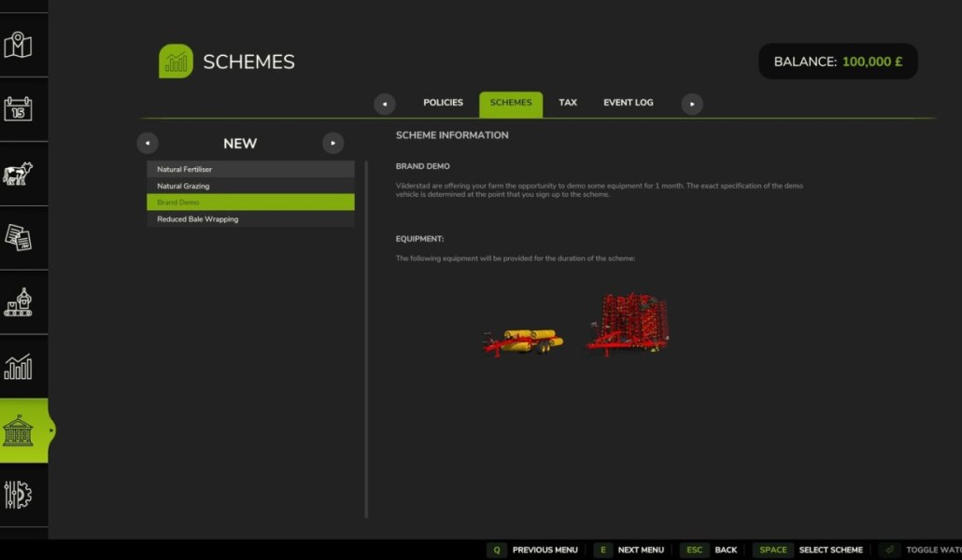Open the animals cow icon
The image size is (962, 560).
(x=18, y=174)
